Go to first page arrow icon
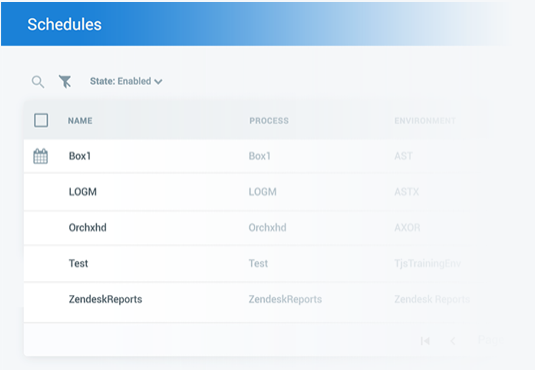535x370 pixels. pos(425,341)
